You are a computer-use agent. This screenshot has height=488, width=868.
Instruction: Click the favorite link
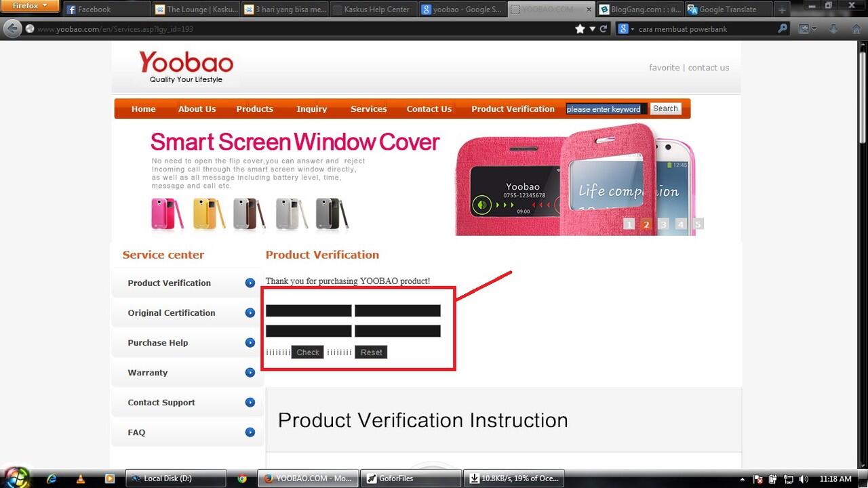point(664,68)
